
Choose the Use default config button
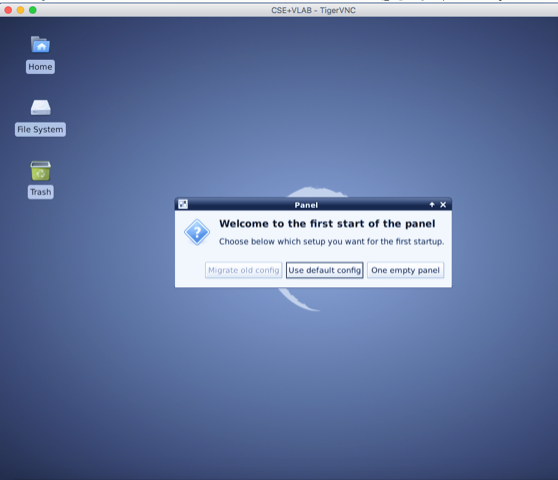tap(325, 270)
